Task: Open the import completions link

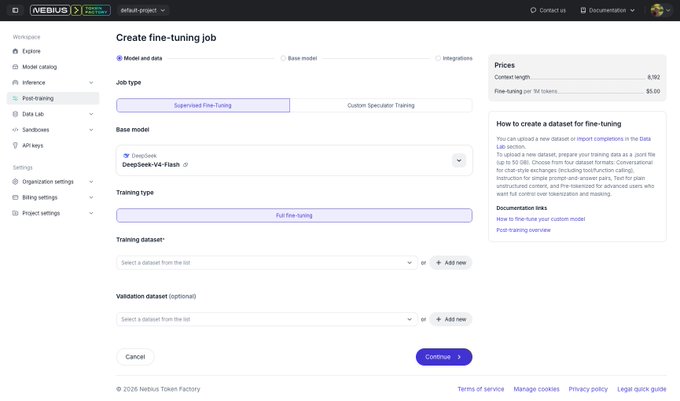Action: pos(600,139)
